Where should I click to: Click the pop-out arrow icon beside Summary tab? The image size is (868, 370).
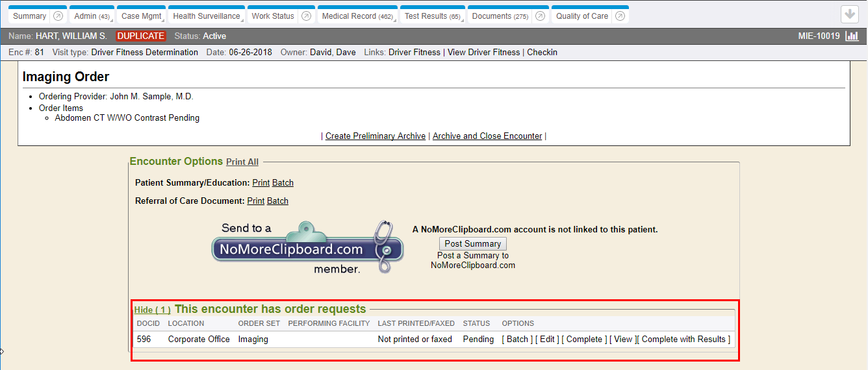58,16
